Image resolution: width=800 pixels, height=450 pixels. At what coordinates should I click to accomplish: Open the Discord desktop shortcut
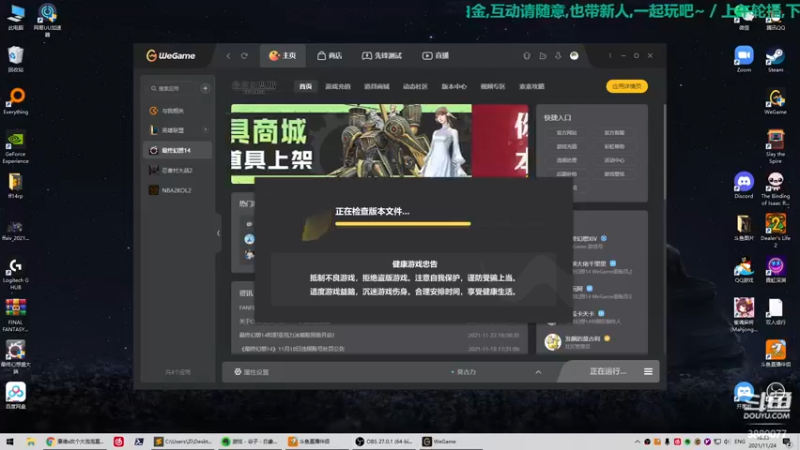pyautogui.click(x=744, y=185)
